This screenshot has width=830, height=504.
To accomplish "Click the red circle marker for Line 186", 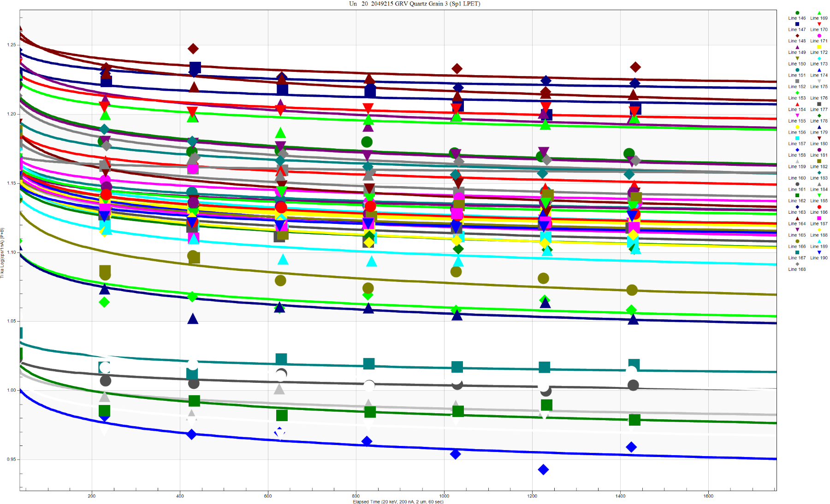I will (819, 207).
